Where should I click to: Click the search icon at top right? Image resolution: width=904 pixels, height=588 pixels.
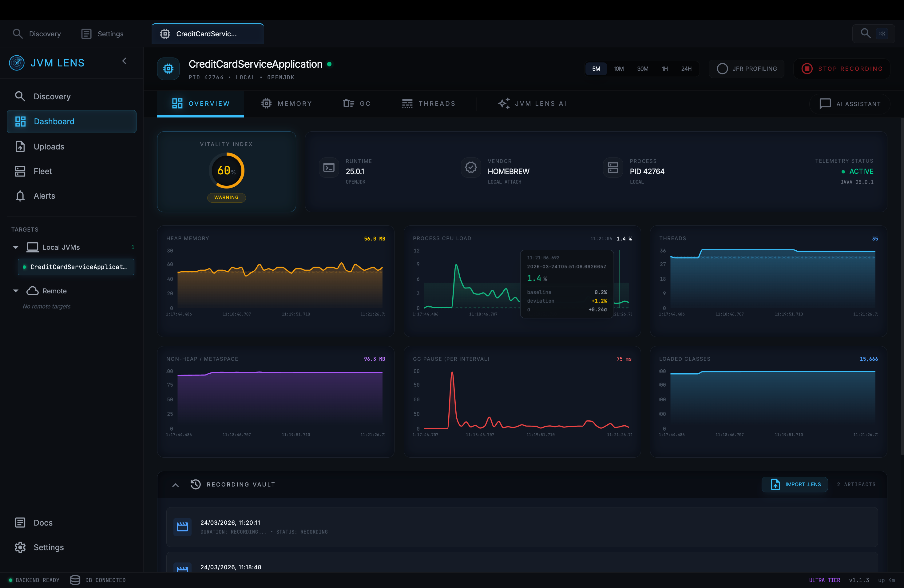865,34
